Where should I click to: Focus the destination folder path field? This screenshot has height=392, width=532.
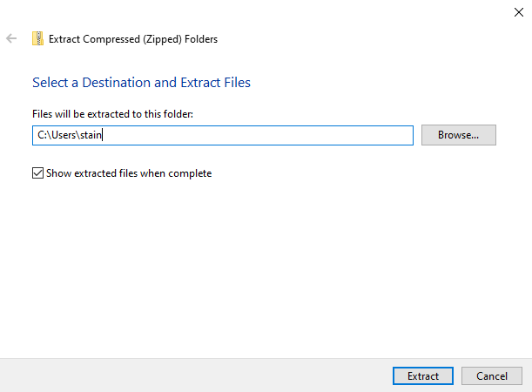223,135
